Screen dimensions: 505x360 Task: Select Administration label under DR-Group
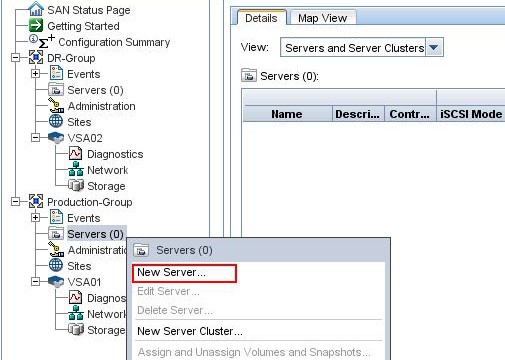tap(102, 106)
